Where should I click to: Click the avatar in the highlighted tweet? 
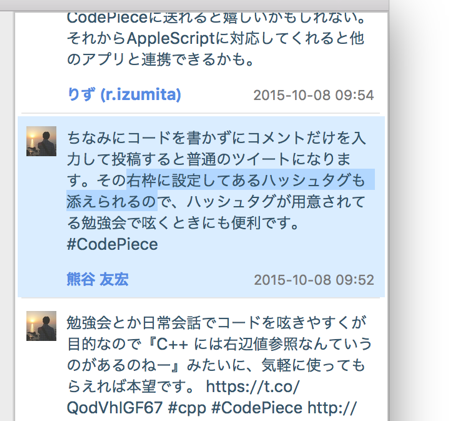pos(41,141)
